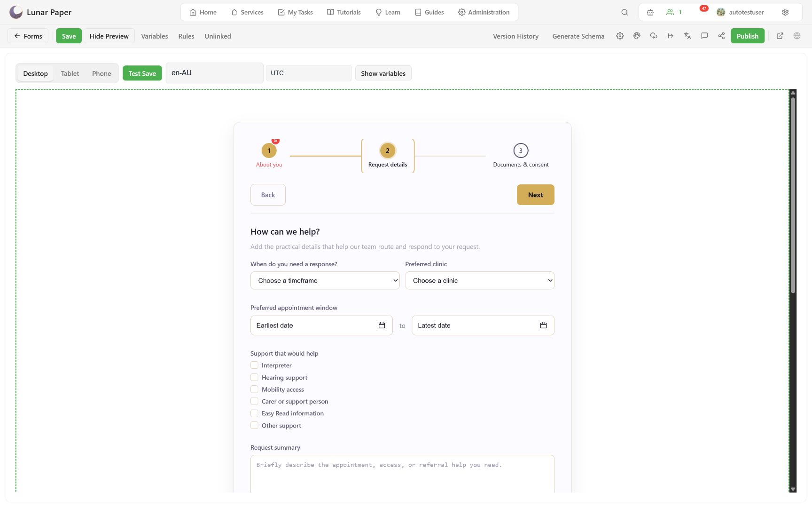Open the Administration menu
The height and width of the screenshot is (508, 812).
click(484, 12)
